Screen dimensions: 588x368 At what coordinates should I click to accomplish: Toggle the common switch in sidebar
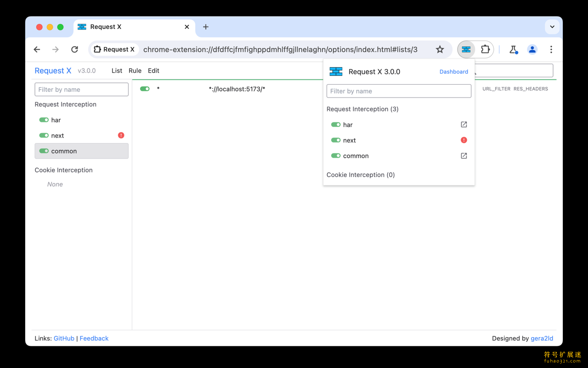(44, 151)
